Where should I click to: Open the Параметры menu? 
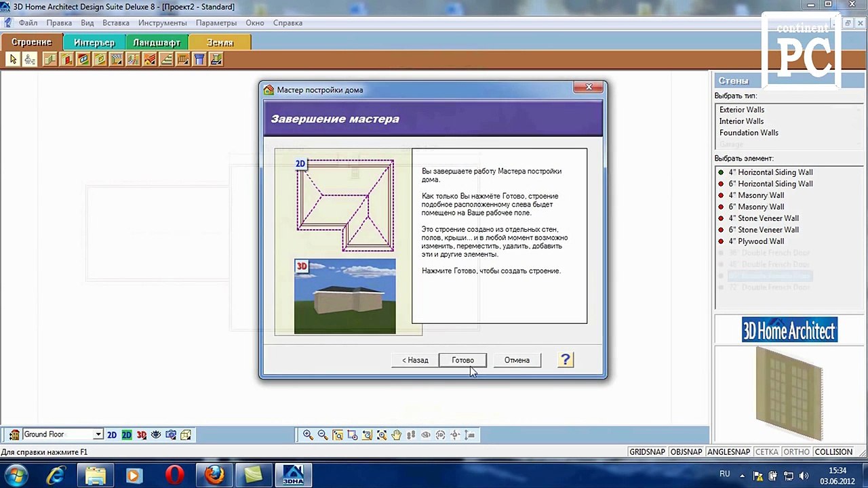click(216, 23)
